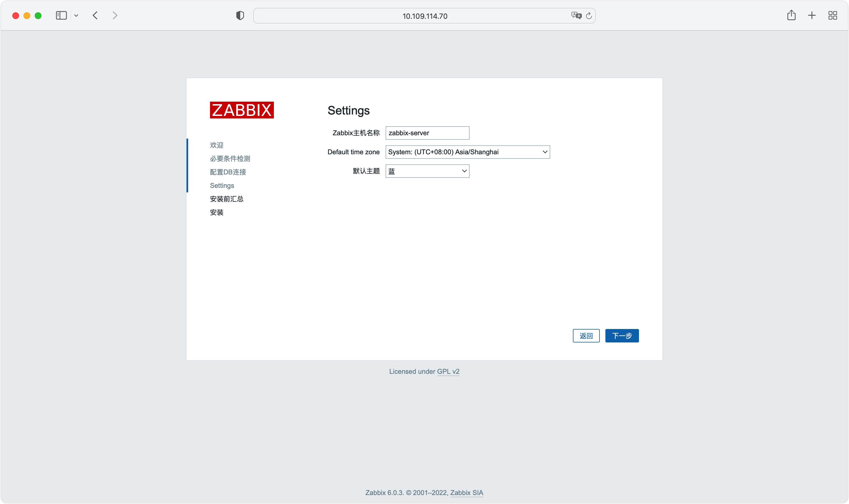Viewport: 849px width, 504px height.
Task: Click the Zabbix主机名称 label
Action: (x=356, y=133)
